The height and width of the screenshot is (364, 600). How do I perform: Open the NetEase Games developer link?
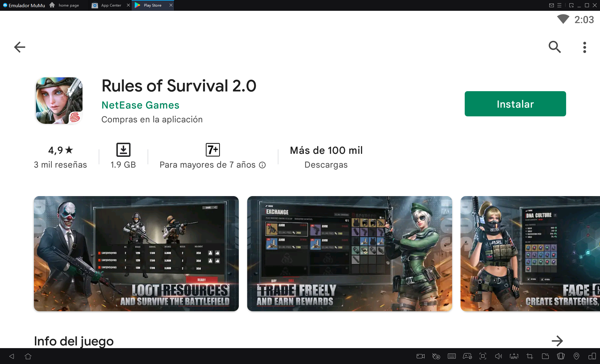click(x=140, y=105)
